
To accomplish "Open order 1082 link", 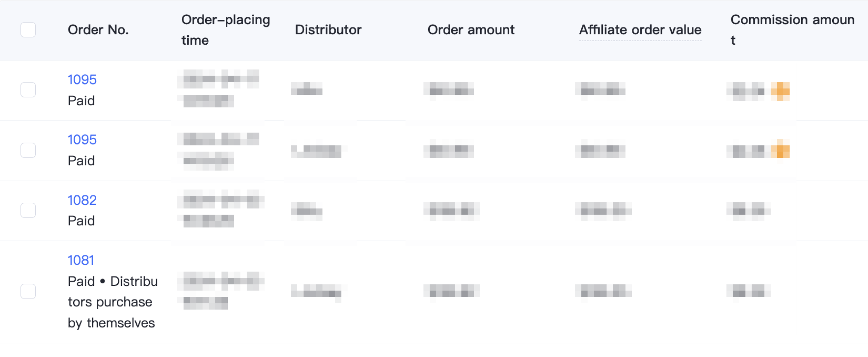I will [x=82, y=200].
